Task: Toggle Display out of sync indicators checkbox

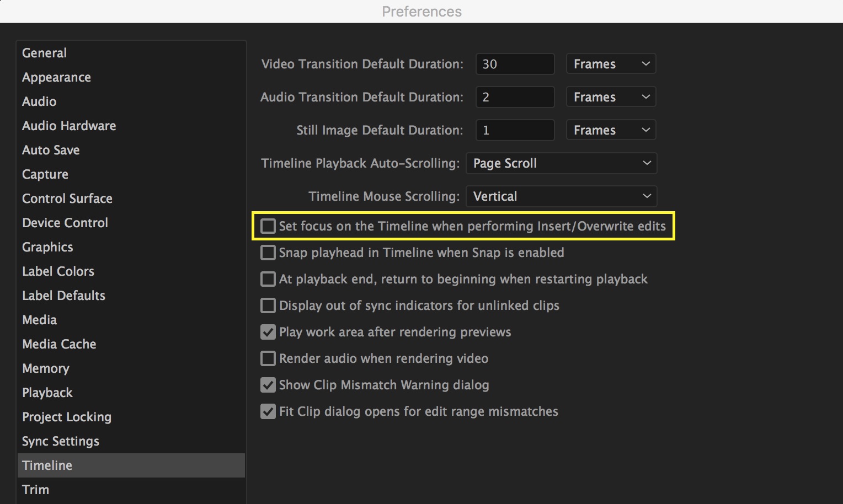Action: (x=268, y=305)
